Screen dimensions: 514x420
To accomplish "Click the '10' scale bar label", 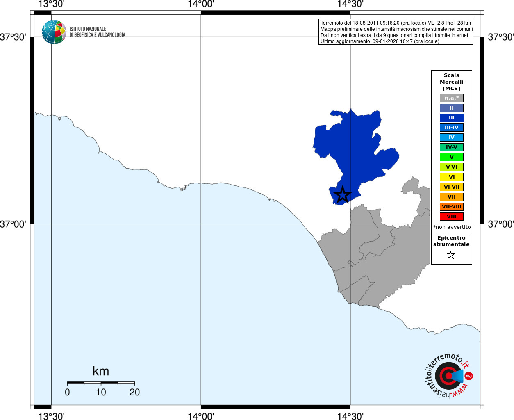I will coord(101,392).
